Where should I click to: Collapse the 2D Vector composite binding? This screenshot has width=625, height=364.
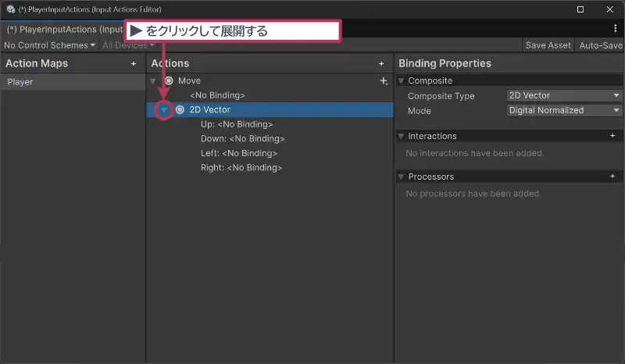pos(163,110)
